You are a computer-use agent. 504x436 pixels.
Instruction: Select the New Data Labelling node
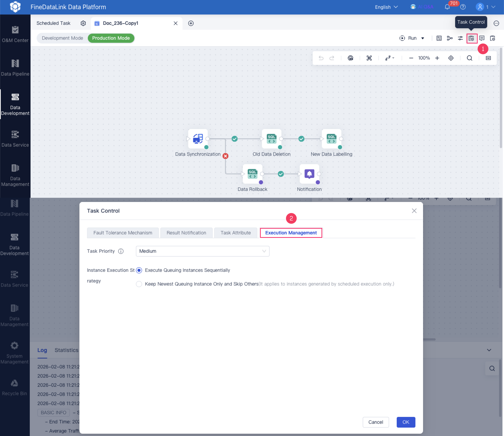(x=331, y=139)
